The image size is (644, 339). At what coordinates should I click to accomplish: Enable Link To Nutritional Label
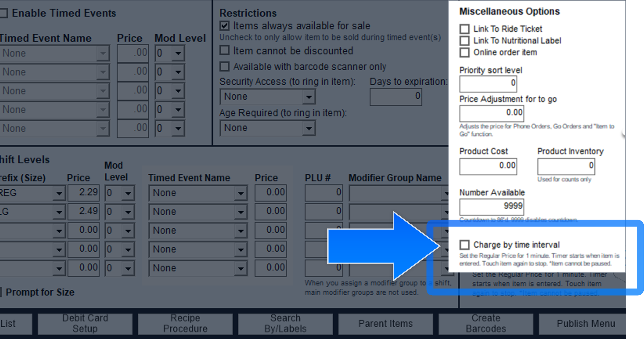(x=464, y=41)
